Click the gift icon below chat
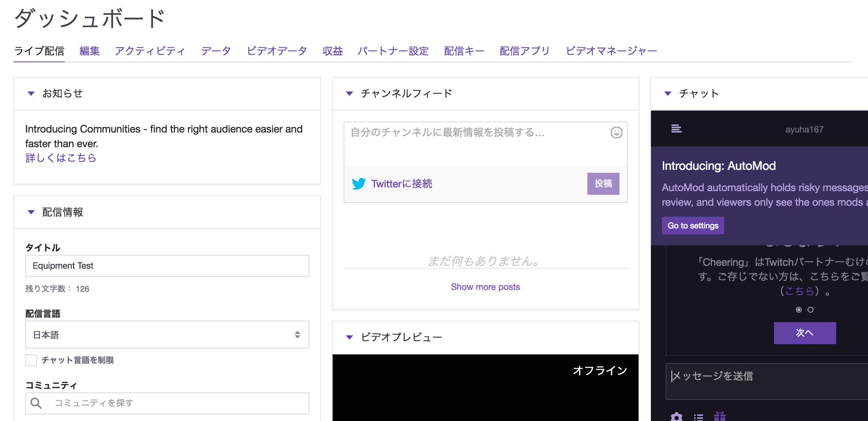Viewport: 868px width, 421px height. [x=720, y=416]
